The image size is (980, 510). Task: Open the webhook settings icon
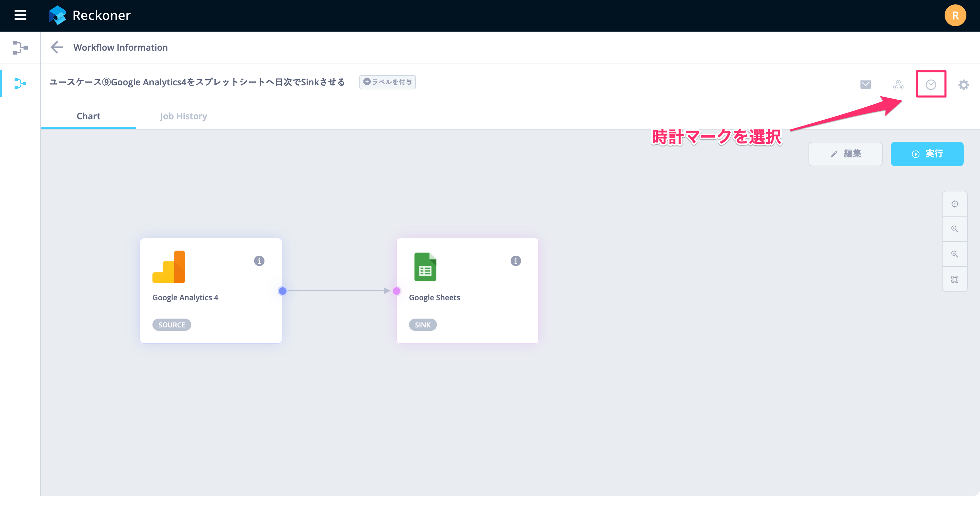[898, 84]
